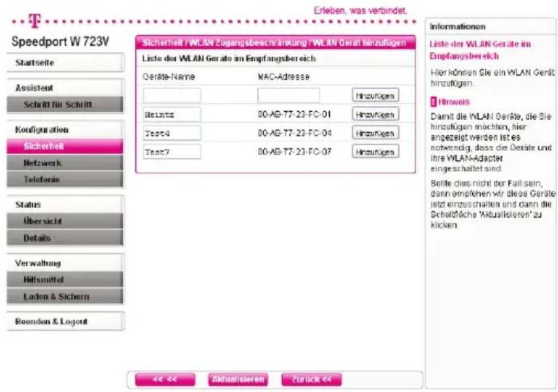Add the Test7 device via Hinzufügen
This screenshot has height=392, width=558.
[375, 152]
